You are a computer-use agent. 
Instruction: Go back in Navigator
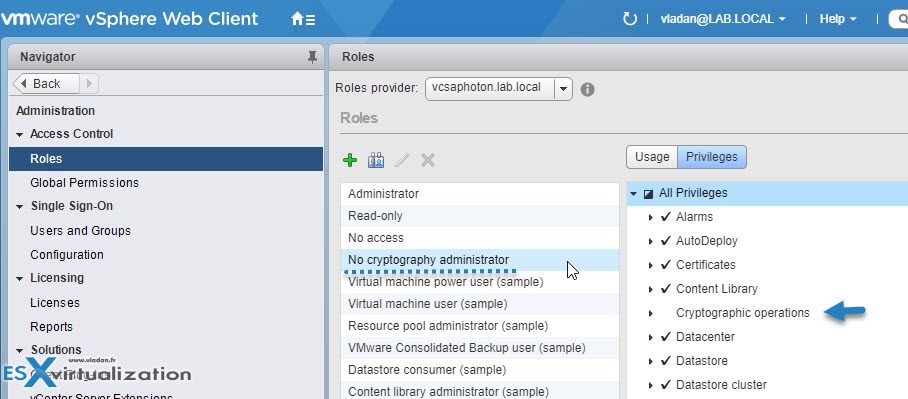click(x=45, y=83)
